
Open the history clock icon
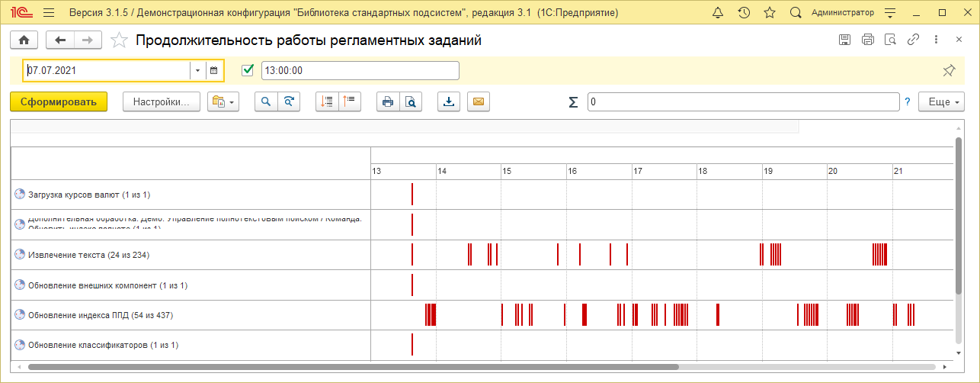[x=744, y=13]
